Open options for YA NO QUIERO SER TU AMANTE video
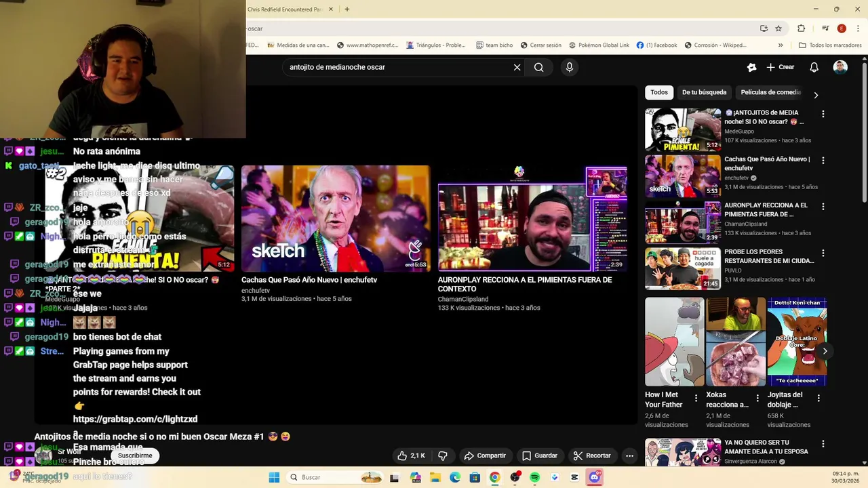 823,444
